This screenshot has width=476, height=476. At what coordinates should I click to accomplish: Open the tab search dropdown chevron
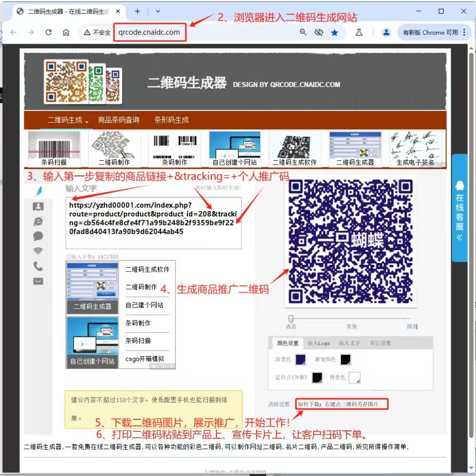(158, 11)
